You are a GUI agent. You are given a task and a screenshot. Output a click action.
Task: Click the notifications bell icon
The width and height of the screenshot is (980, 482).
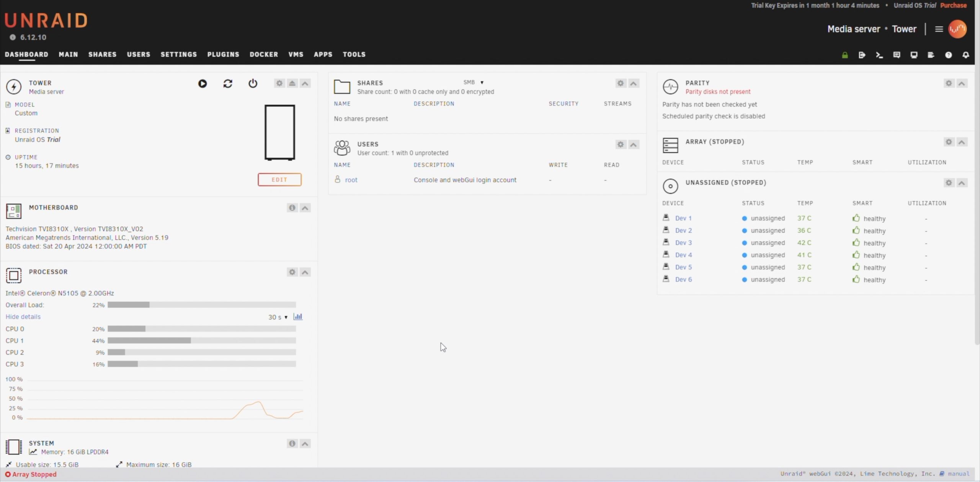(x=966, y=55)
